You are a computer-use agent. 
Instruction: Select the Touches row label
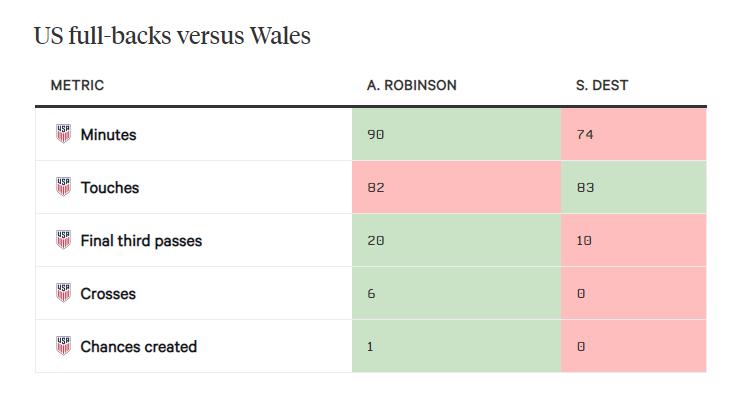point(110,187)
